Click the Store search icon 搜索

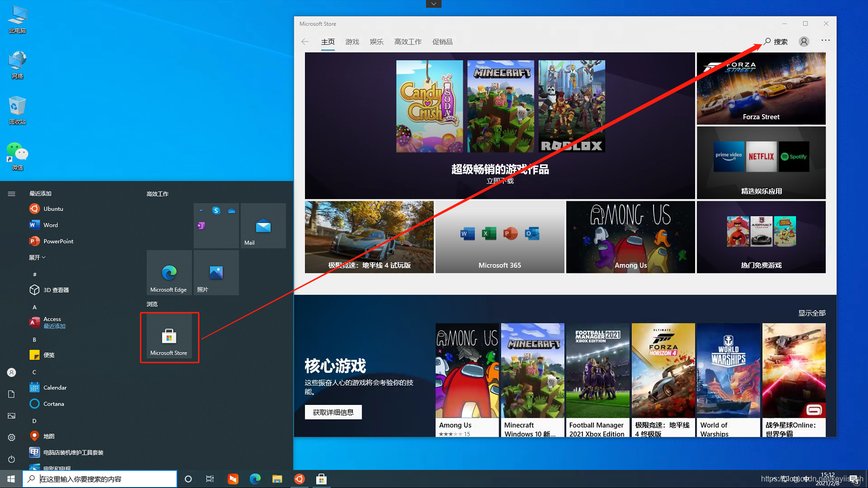[x=776, y=42]
